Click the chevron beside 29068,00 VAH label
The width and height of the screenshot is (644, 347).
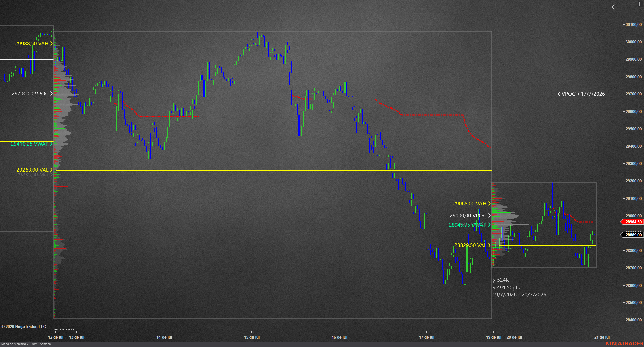click(489, 204)
